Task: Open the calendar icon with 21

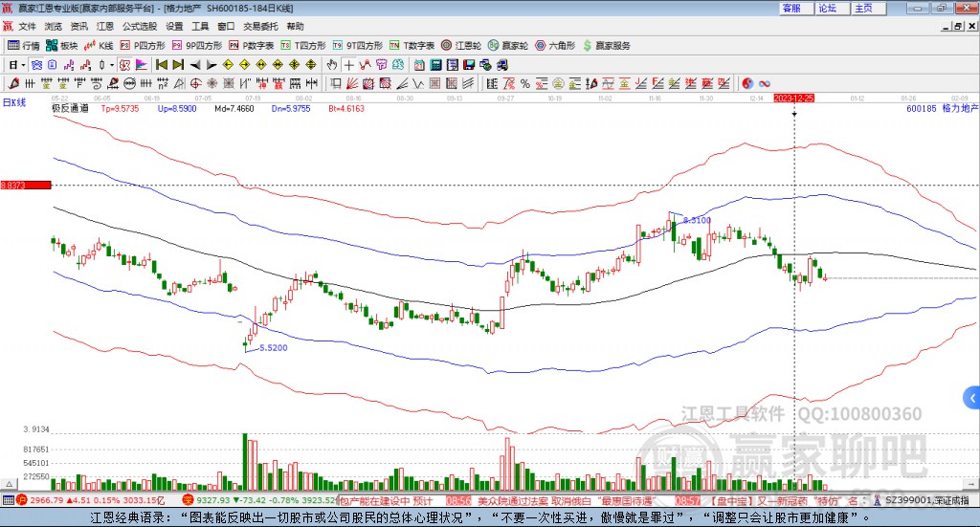Action: coord(419,65)
